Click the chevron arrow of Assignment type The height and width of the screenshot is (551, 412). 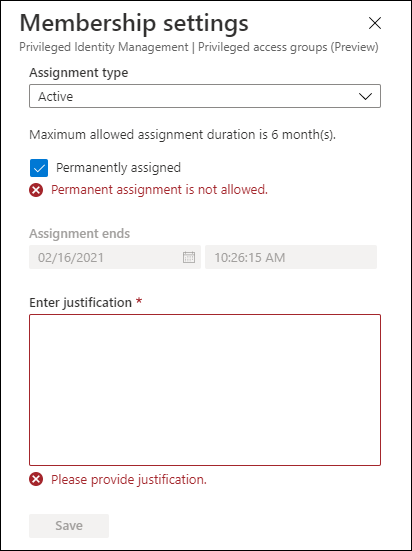pos(365,96)
